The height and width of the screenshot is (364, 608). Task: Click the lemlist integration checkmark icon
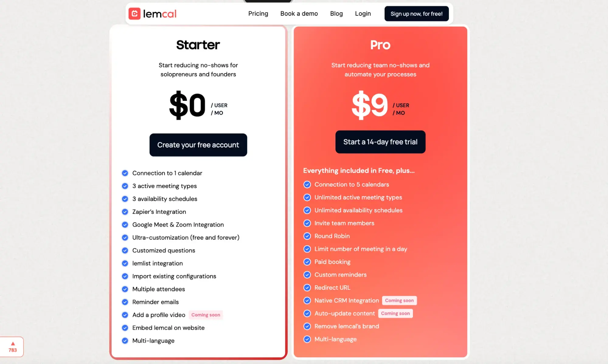(124, 263)
